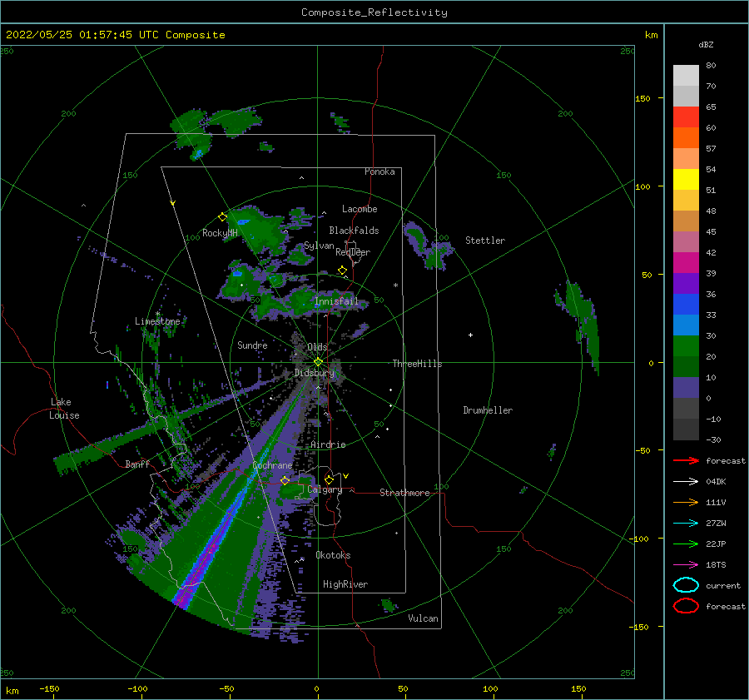Click the magenta 18TS arrow legend icon
The image size is (749, 700).
(686, 565)
